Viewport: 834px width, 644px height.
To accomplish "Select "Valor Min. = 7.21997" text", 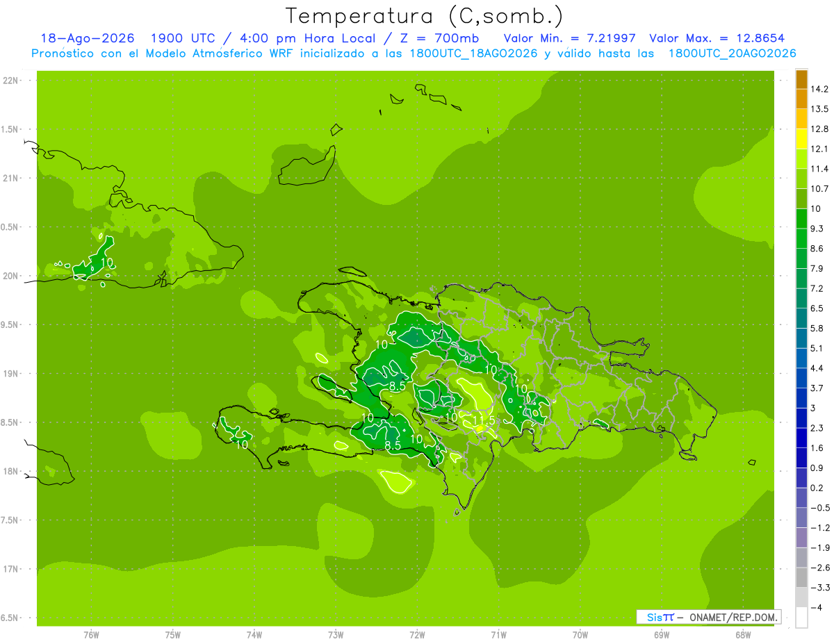I will [569, 38].
